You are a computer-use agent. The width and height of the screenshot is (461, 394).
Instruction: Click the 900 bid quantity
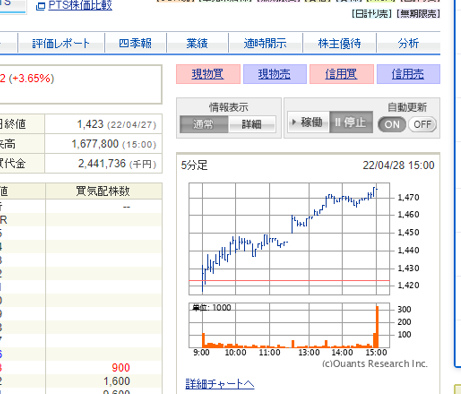tap(121, 368)
